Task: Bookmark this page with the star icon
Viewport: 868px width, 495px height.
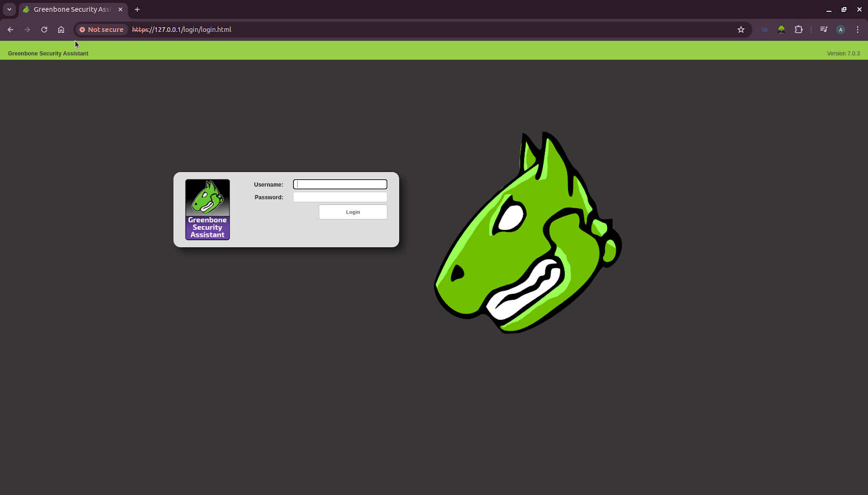Action: pyautogui.click(x=741, y=30)
